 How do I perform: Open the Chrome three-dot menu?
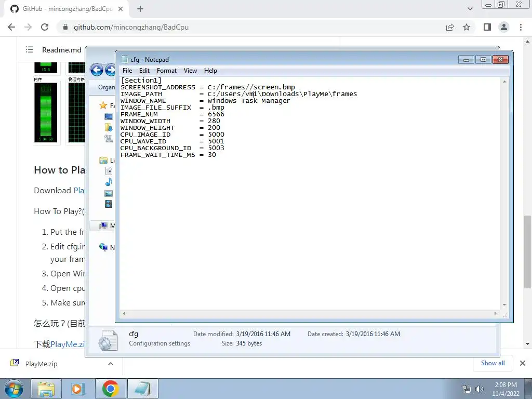tap(521, 27)
